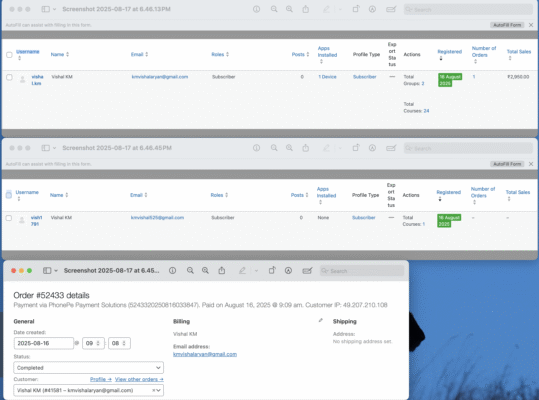Open Inspector info icon in Order details window
The image size is (539, 400).
[173, 271]
